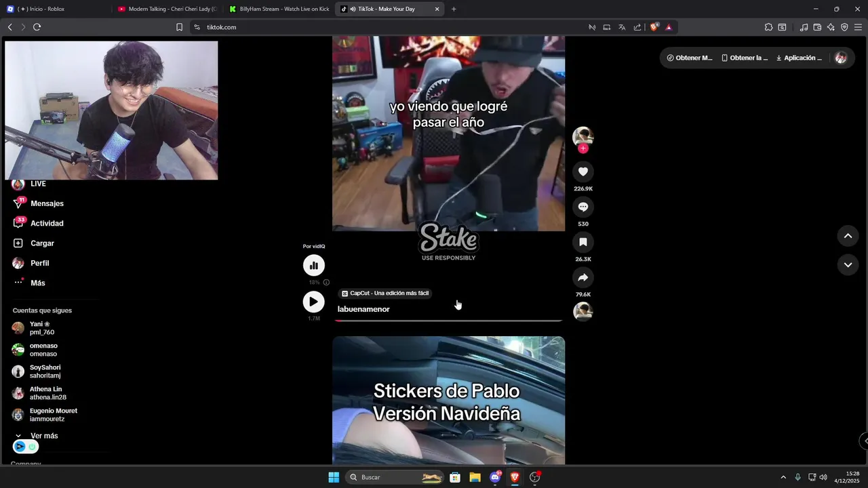Open profile avatar in top right pill

pos(841,58)
